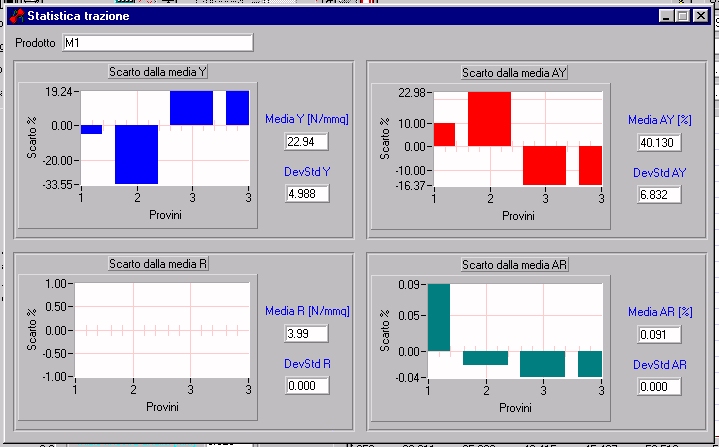Click the Prodotto field containing M1
Screen dimensions: 719x447
tap(157, 43)
